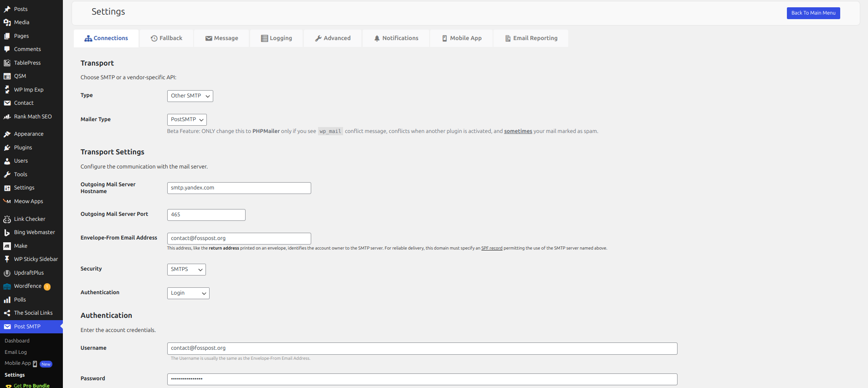Click the UpdraftPlus icon

7,273
